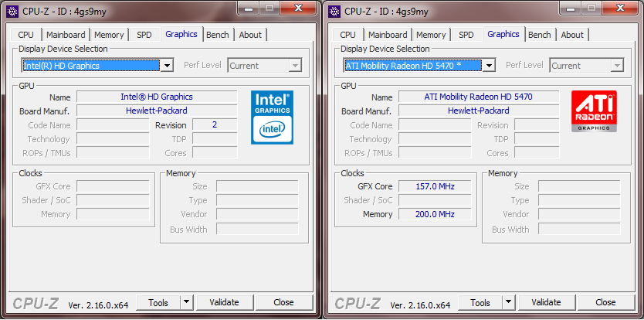Click GFX Core value 157.0 MHz
The height and width of the screenshot is (320, 644).
coord(436,186)
